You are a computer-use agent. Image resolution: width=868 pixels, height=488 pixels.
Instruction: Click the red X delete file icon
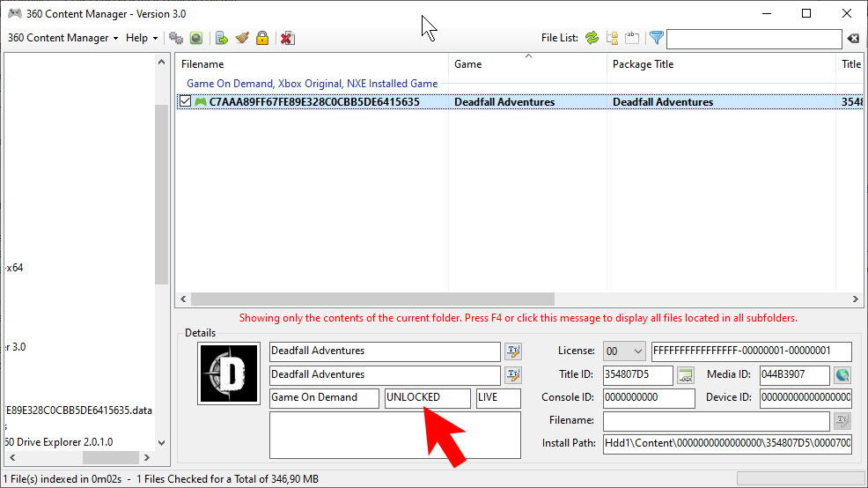(x=287, y=38)
